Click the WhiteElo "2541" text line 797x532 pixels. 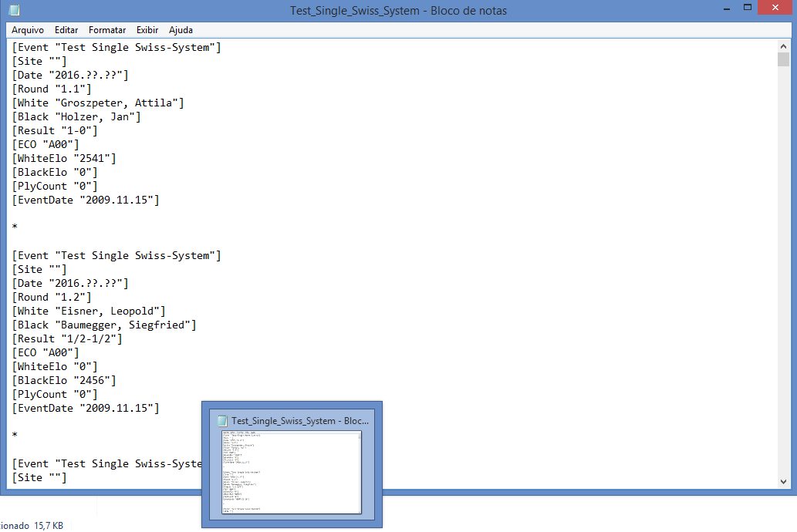tap(64, 158)
